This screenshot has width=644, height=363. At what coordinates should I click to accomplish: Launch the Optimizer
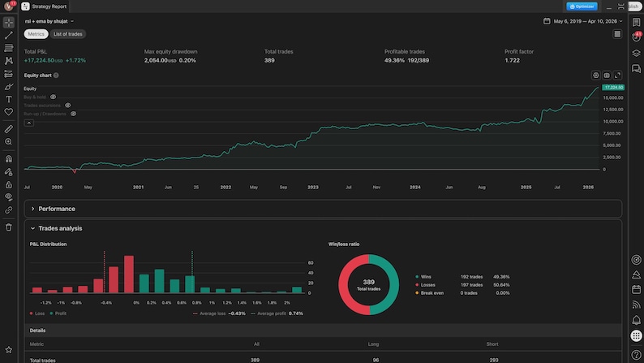point(582,6)
